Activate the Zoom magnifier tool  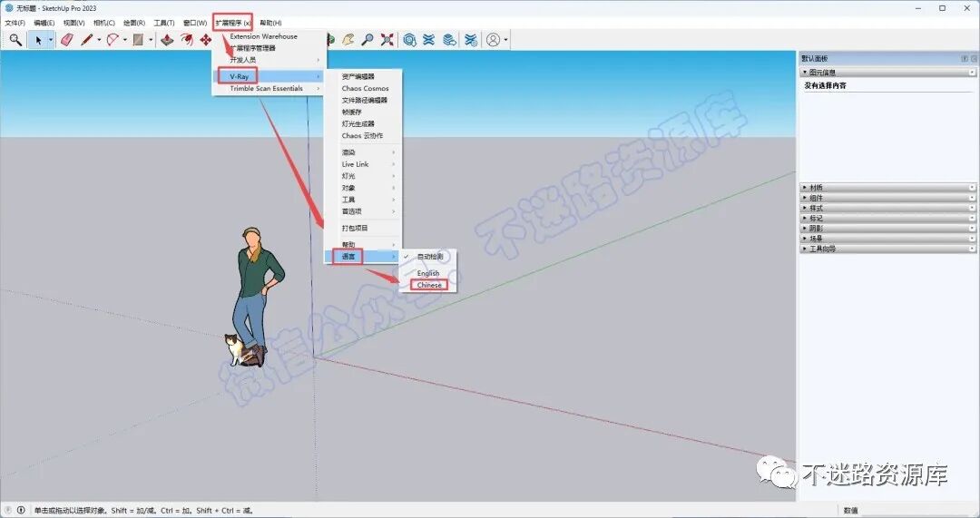coord(367,40)
